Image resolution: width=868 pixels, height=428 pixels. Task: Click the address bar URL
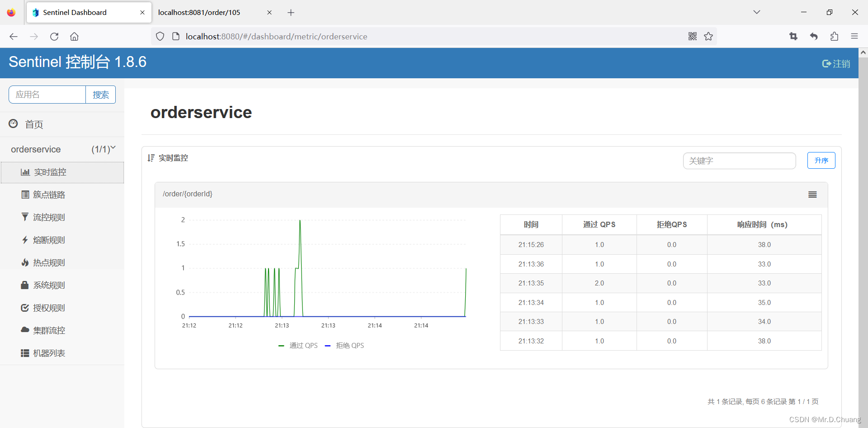tap(276, 37)
